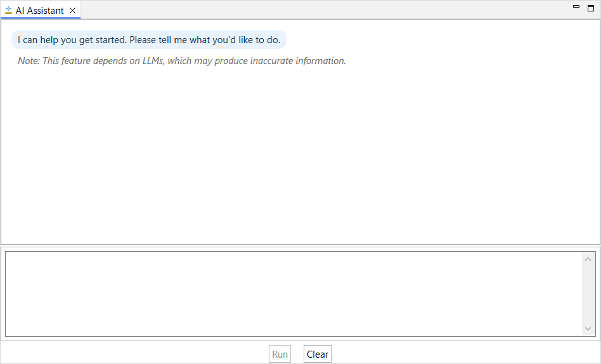Select the AI Assistant tab label
This screenshot has width=601, height=364.
(x=39, y=11)
